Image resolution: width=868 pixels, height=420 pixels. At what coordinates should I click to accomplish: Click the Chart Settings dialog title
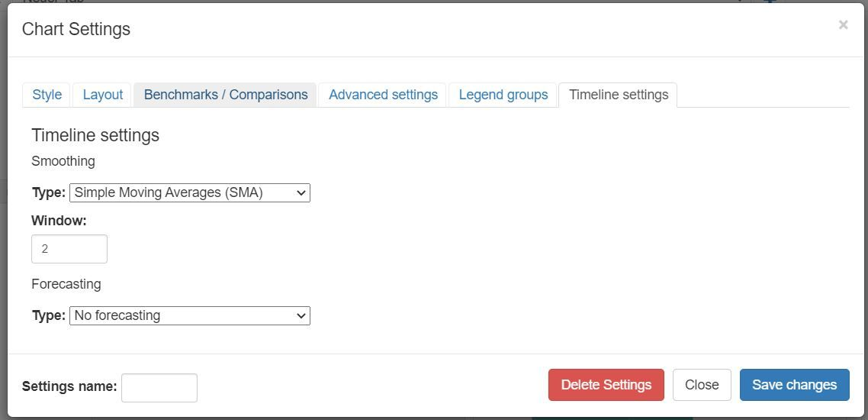[76, 29]
